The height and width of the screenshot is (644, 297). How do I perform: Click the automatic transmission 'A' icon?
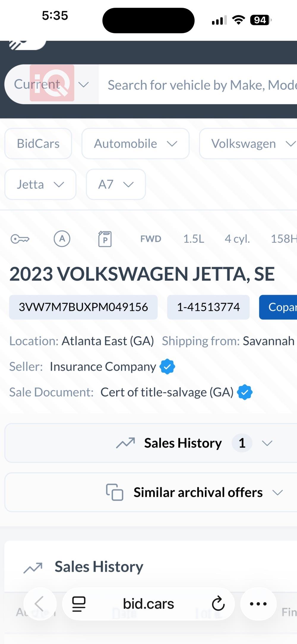62,239
